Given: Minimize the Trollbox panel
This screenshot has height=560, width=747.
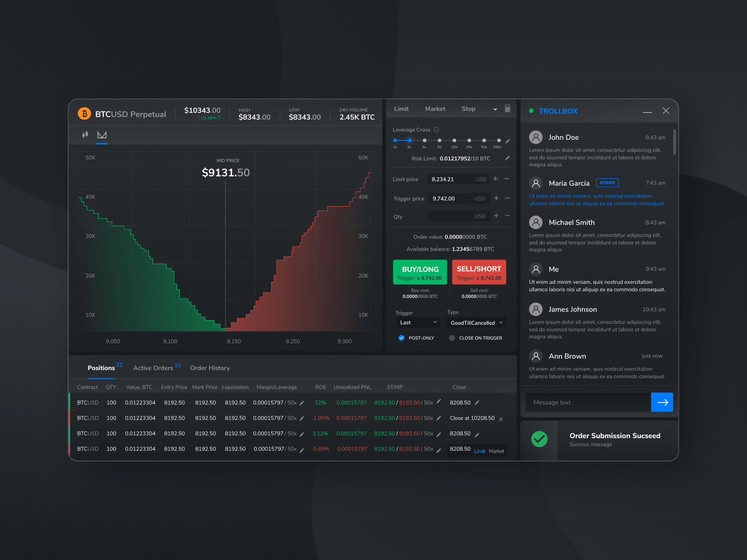Looking at the screenshot, I should point(647,112).
